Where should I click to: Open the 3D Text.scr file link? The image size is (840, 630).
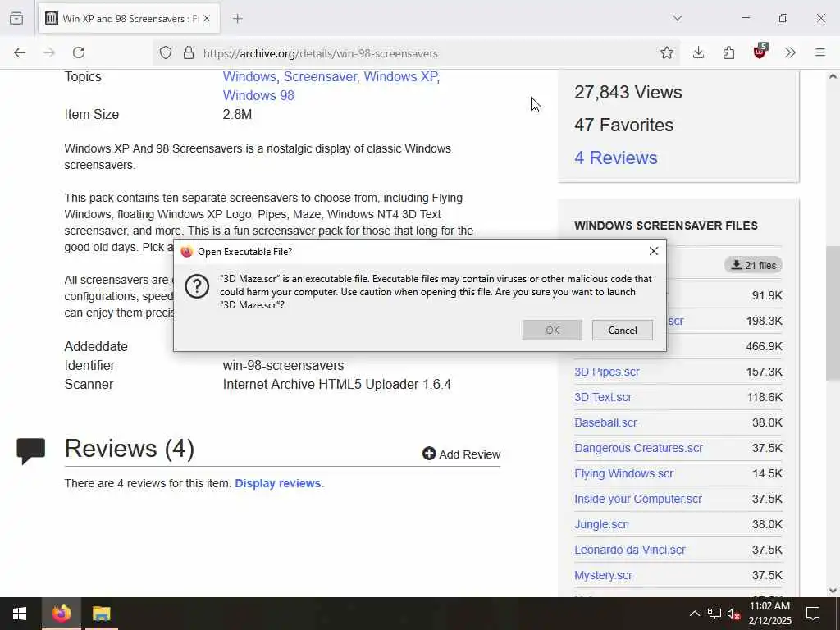pyautogui.click(x=603, y=397)
